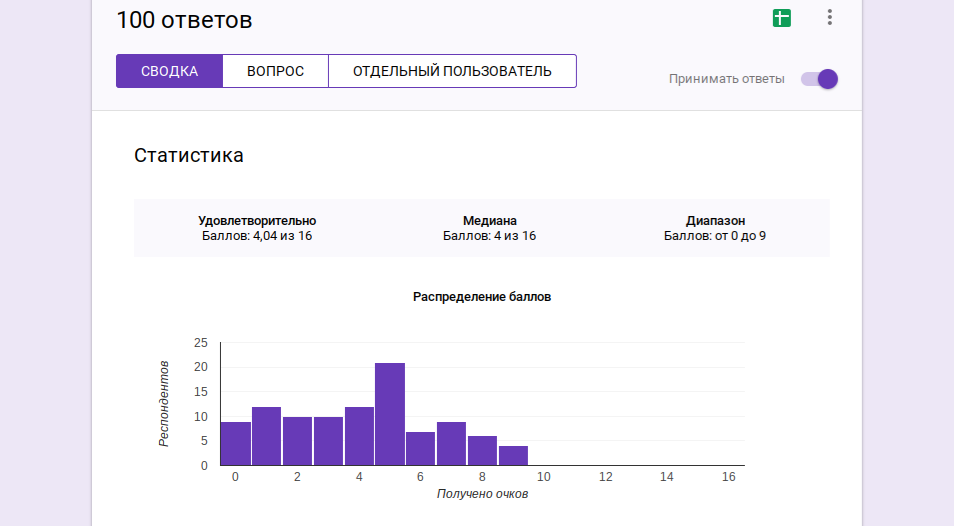The image size is (954, 526).
Task: Click the Статистика section title
Action: [189, 155]
